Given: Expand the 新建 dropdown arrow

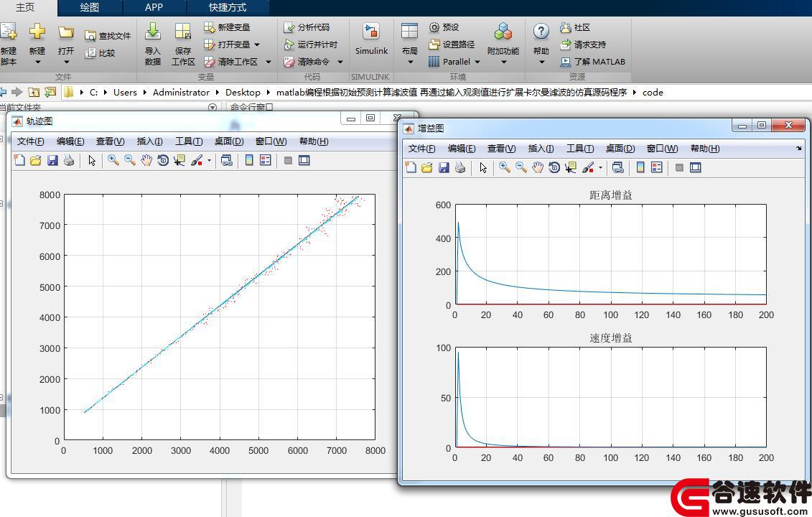Looking at the screenshot, I should tap(37, 62).
